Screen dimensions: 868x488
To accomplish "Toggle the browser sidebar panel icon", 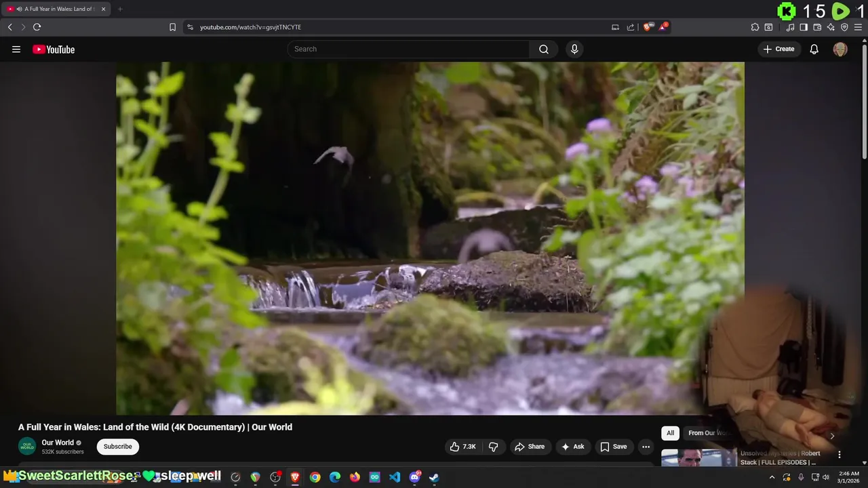I will 804,27.
